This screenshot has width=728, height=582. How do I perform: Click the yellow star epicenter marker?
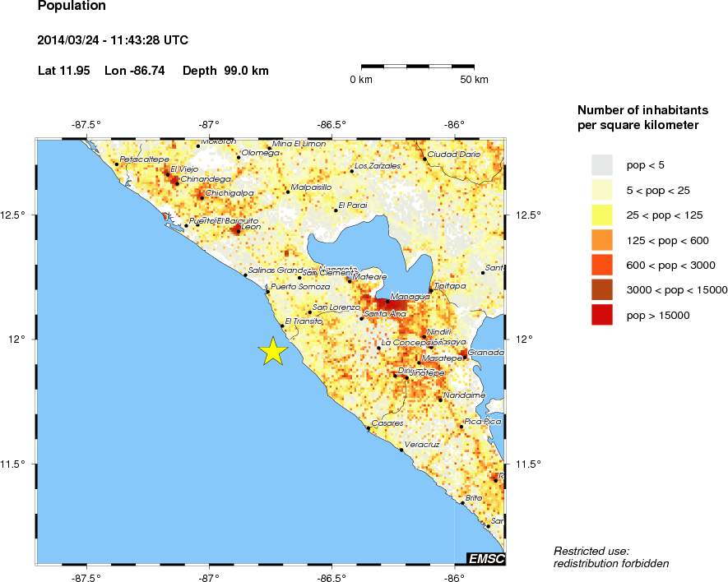(x=273, y=351)
